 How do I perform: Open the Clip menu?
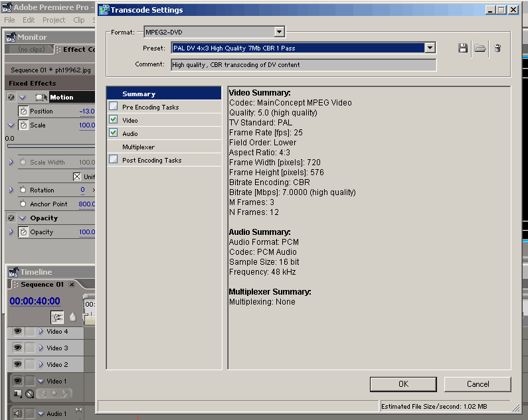click(79, 20)
